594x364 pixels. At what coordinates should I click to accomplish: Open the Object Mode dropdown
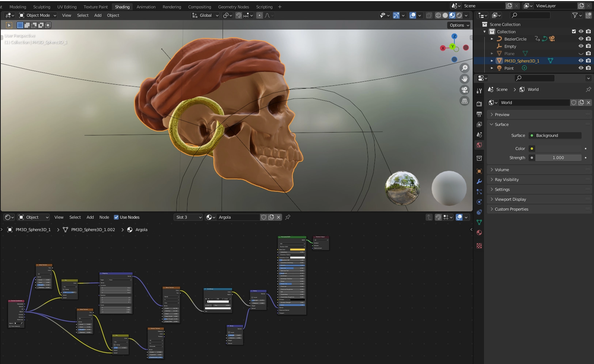click(x=38, y=15)
